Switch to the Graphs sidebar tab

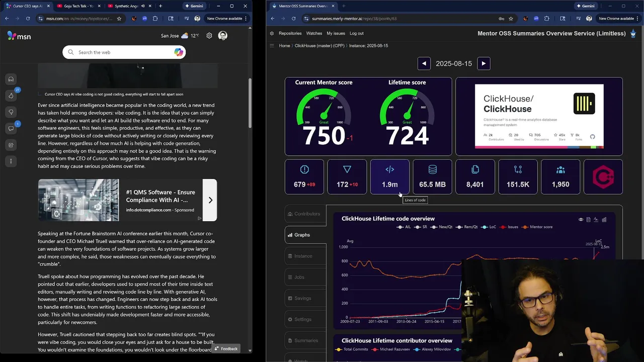(x=305, y=235)
